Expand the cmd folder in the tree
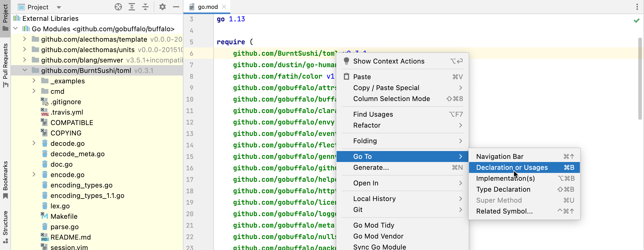This screenshot has height=250, width=644. [x=34, y=91]
